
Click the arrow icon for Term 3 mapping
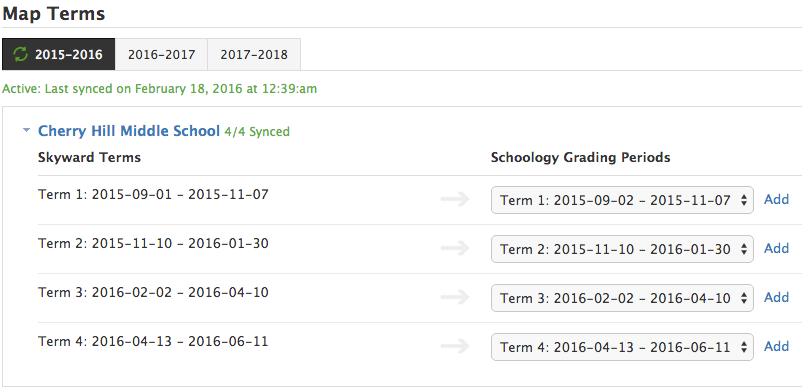point(455,298)
